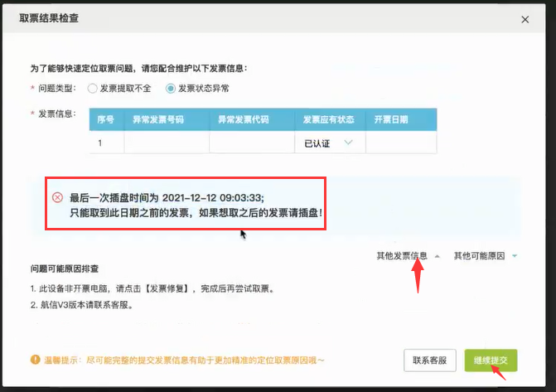Screen dimensions: 556x392
Task: Click the 【发票修复】 text in reason 1
Action: [x=167, y=288]
